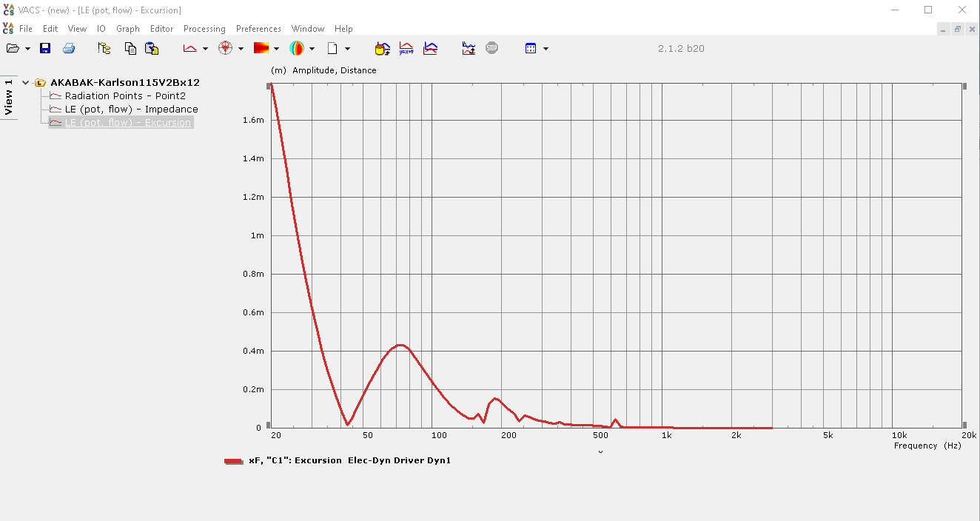Click the database curve import icon
This screenshot has height=521, width=980.
click(383, 48)
